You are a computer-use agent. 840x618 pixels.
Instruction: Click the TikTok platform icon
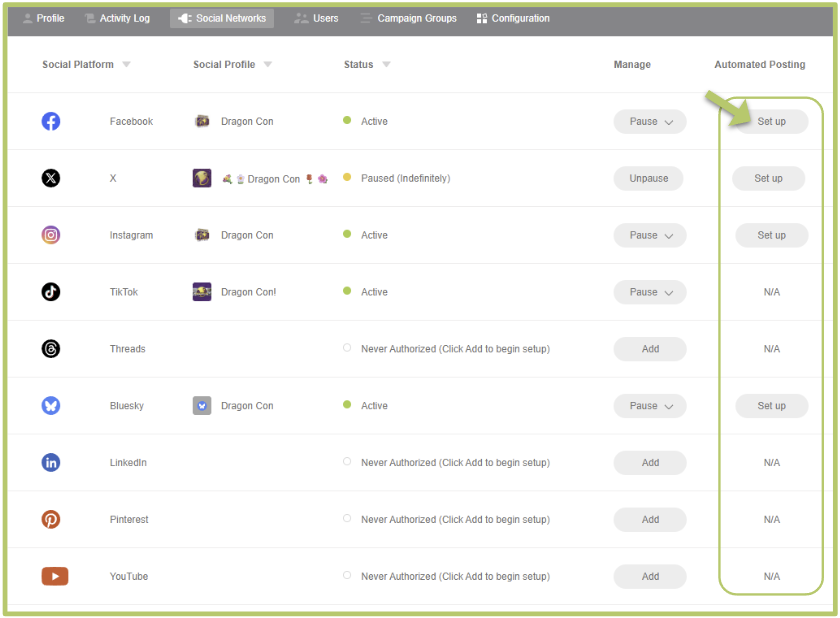click(51, 292)
